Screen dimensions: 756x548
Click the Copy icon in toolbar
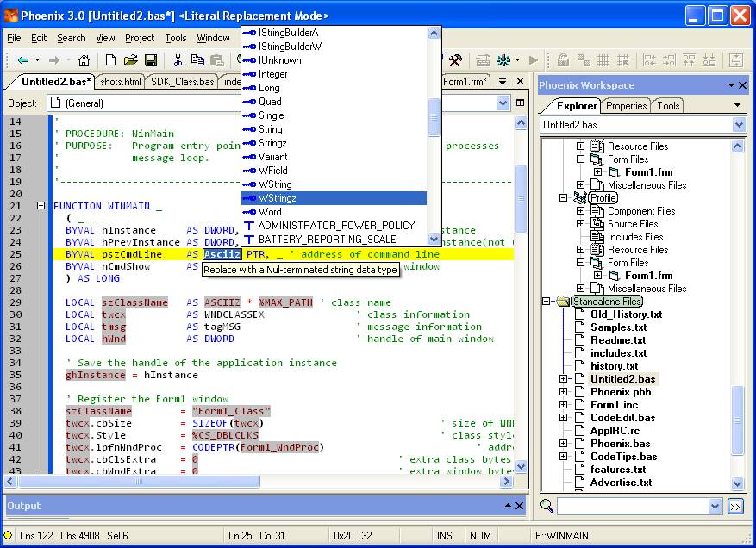tap(197, 59)
